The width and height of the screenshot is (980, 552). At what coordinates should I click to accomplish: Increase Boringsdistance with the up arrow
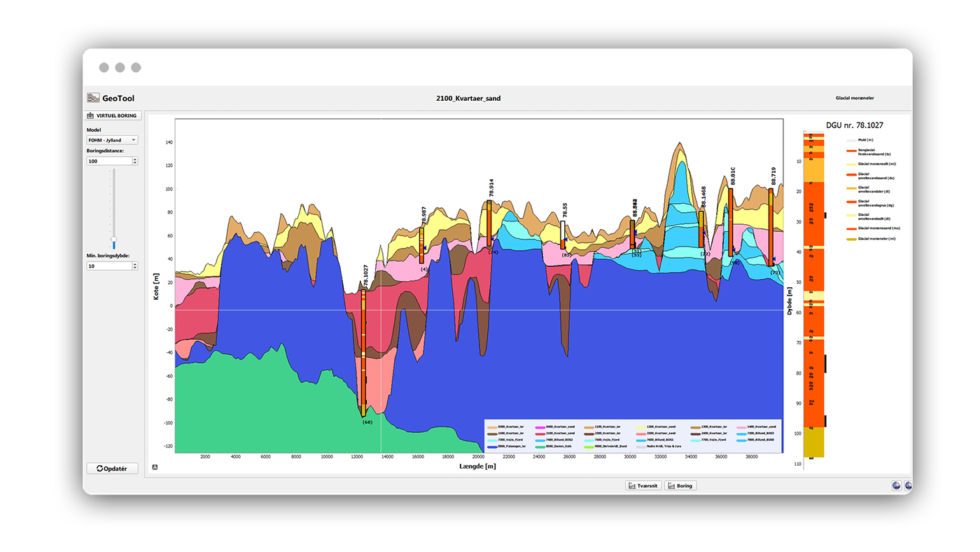[135, 159]
